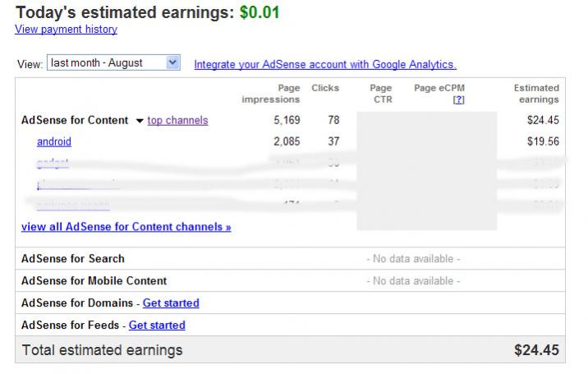Select the AdSense for Mobile Content label

[94, 281]
